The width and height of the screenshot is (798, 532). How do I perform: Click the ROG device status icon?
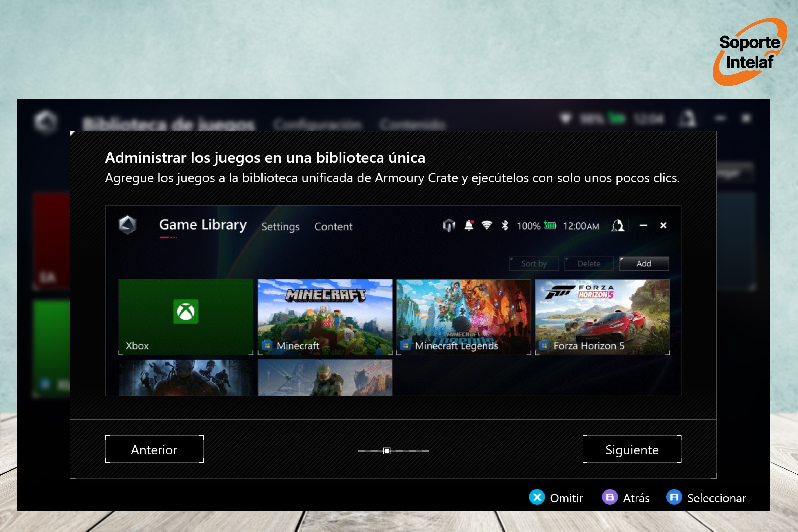pos(448,225)
